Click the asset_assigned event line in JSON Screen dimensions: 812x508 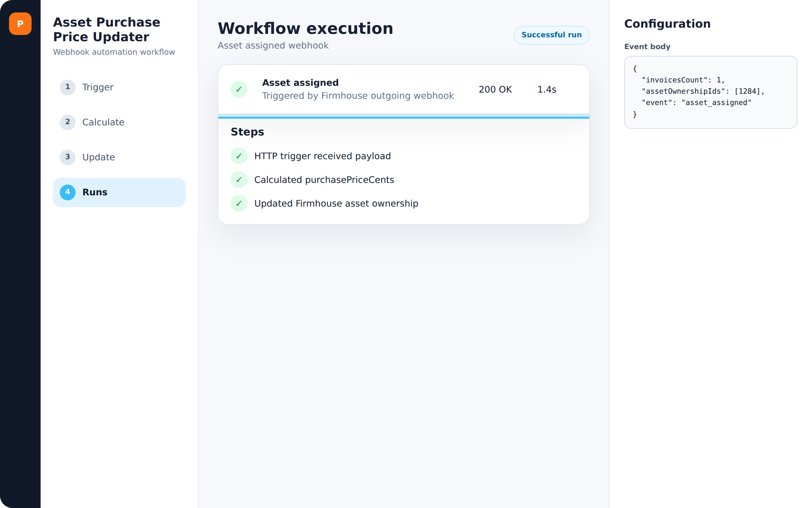pyautogui.click(x=696, y=103)
